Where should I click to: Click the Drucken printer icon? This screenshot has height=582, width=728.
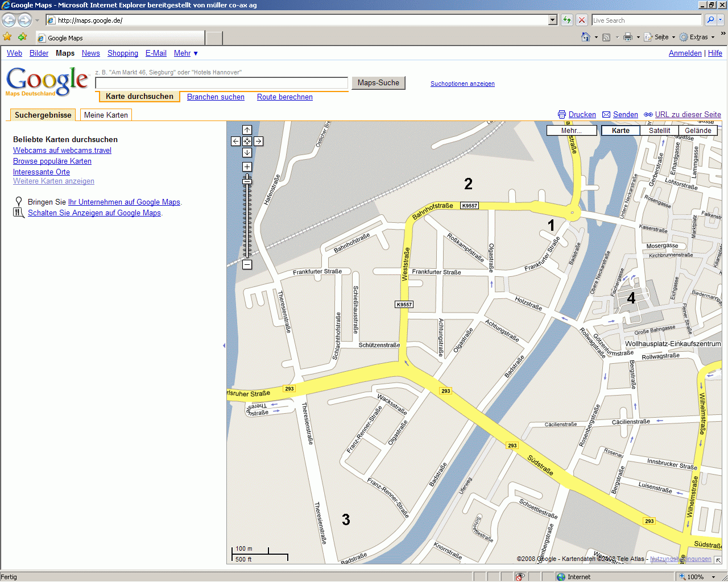point(562,114)
